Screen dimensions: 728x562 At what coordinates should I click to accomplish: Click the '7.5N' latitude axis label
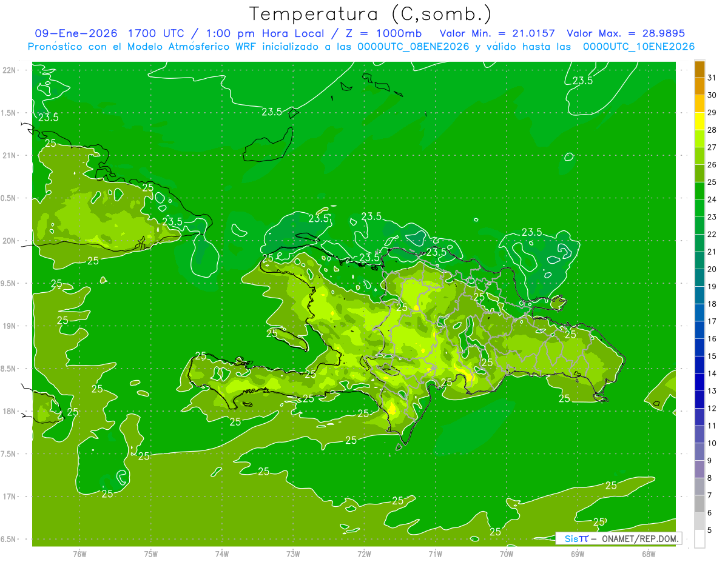8,455
